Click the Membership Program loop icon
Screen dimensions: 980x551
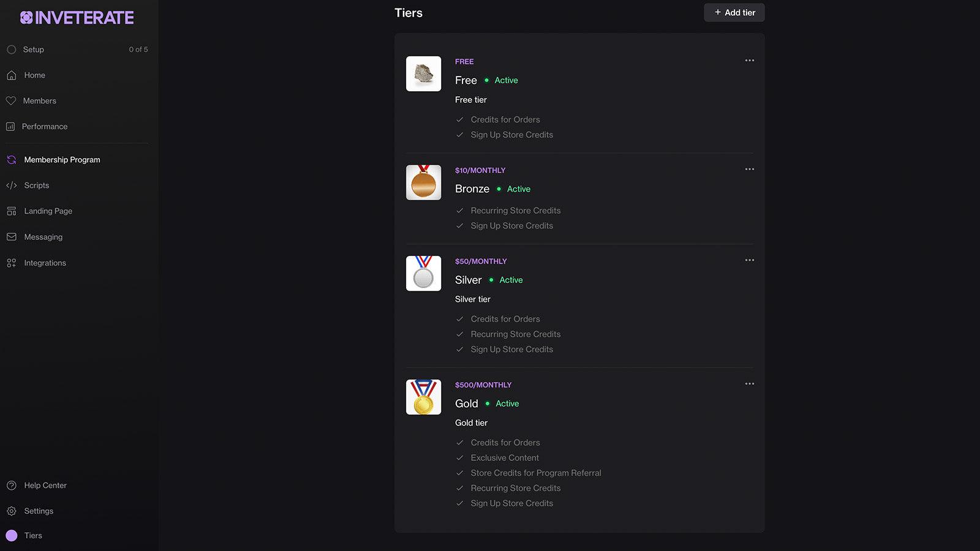point(11,159)
